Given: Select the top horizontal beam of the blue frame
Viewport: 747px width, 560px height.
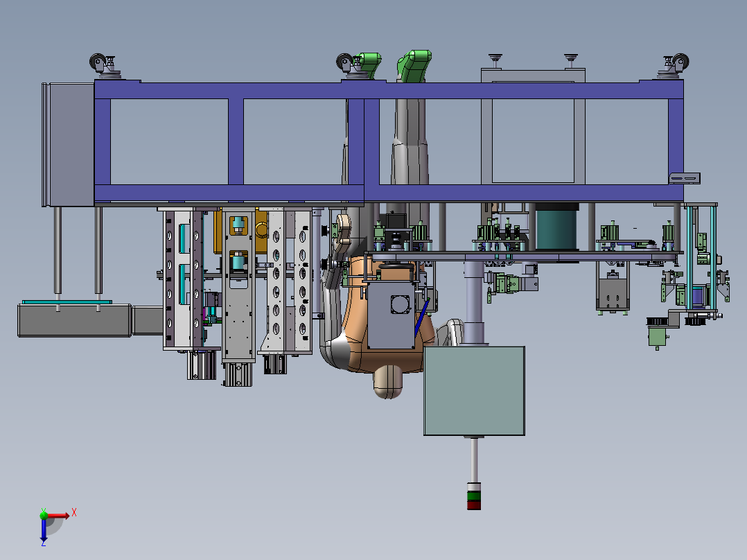Looking at the screenshot, I should point(388,90).
